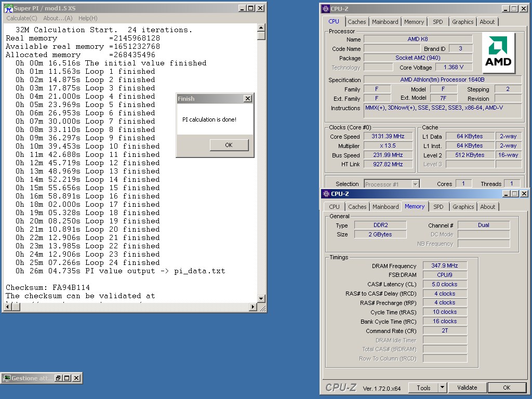Click the Cycle Time tRAS value 10 clocks
532x399 pixels.
tap(445, 312)
